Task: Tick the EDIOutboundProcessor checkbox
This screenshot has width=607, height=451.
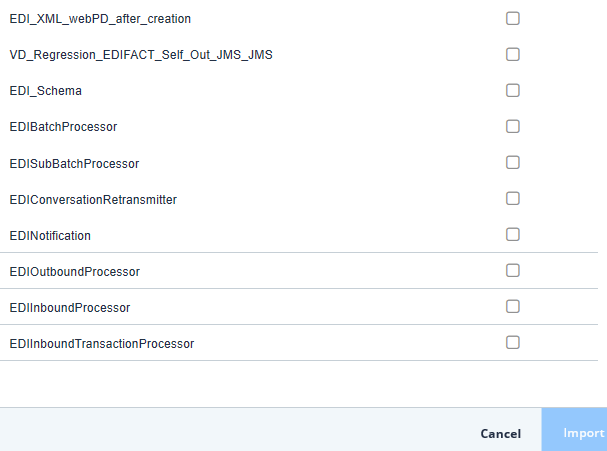Action: (x=513, y=270)
